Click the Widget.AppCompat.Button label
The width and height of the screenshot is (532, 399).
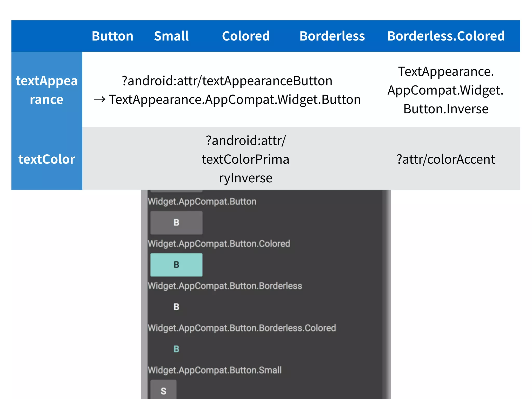pyautogui.click(x=202, y=202)
